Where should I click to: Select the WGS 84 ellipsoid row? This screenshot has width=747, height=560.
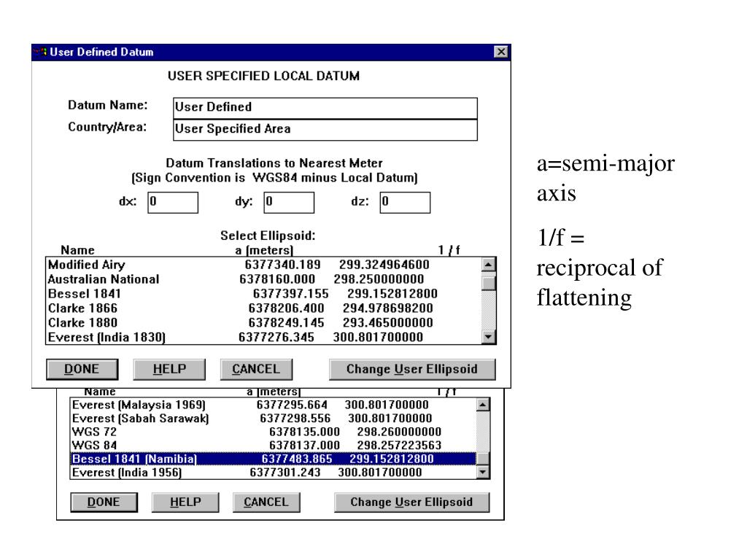pyautogui.click(x=273, y=446)
